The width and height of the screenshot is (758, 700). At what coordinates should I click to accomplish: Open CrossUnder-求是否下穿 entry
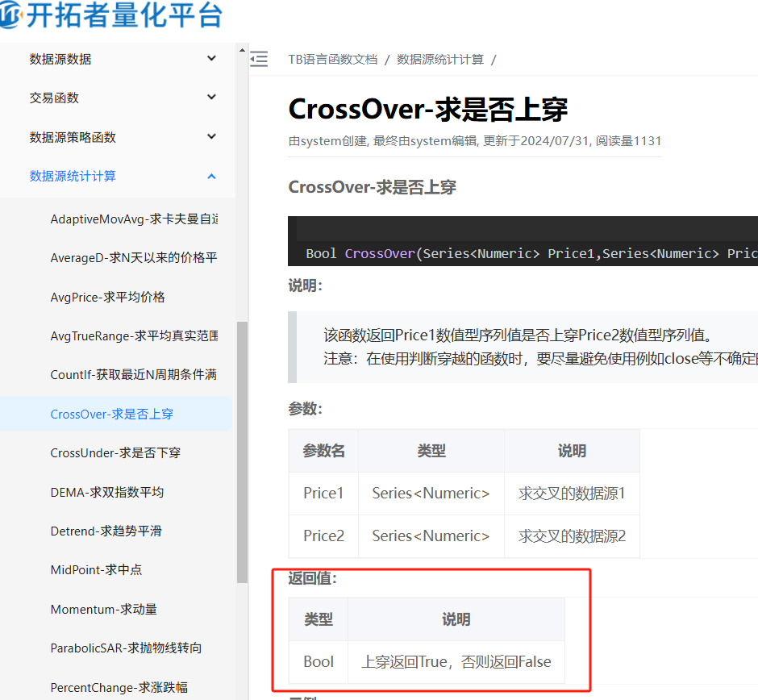[x=116, y=453]
